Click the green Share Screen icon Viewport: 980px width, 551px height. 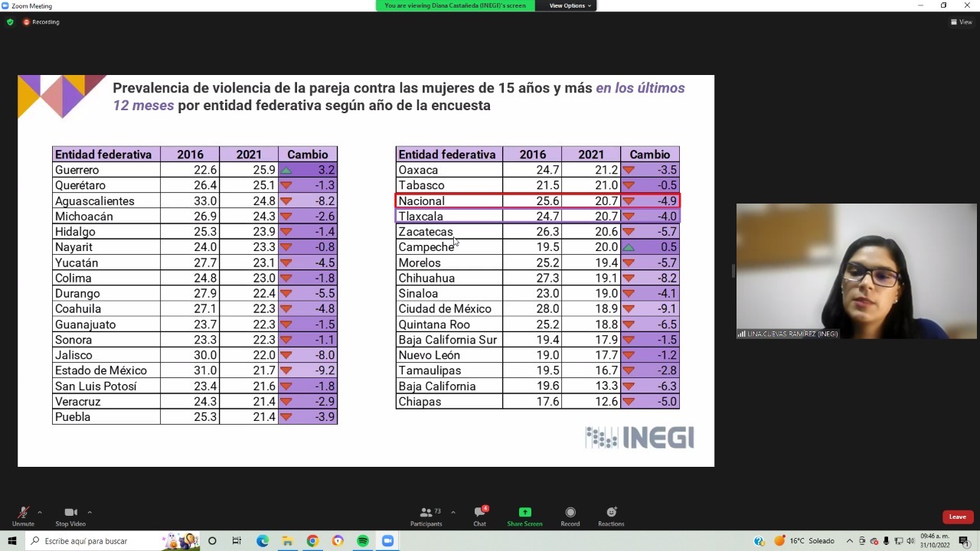pos(524,513)
